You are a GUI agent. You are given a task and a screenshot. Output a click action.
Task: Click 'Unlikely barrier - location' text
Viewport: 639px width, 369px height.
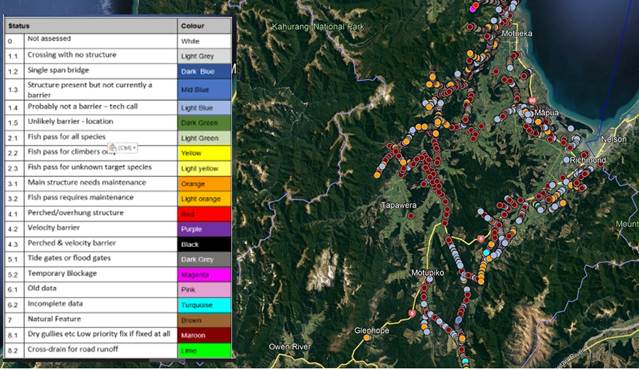pos(70,122)
